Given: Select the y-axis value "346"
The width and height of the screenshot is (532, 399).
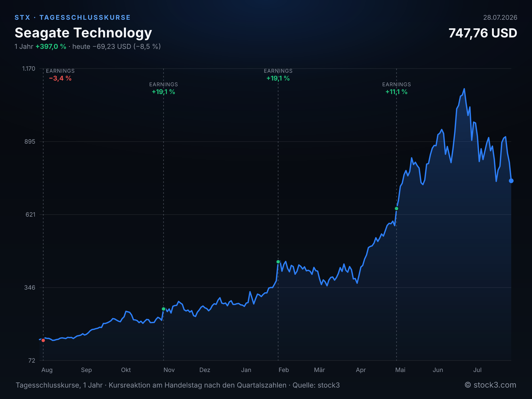Looking at the screenshot, I should 30,287.
